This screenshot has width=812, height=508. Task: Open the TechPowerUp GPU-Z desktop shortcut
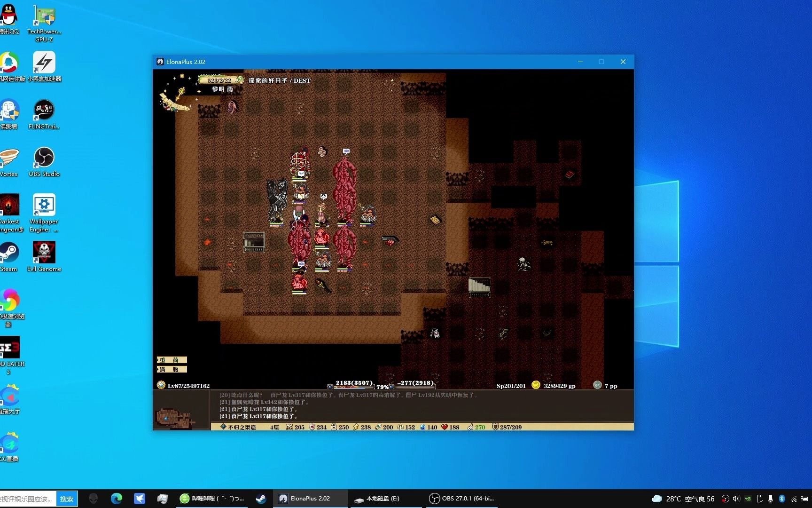[x=44, y=23]
